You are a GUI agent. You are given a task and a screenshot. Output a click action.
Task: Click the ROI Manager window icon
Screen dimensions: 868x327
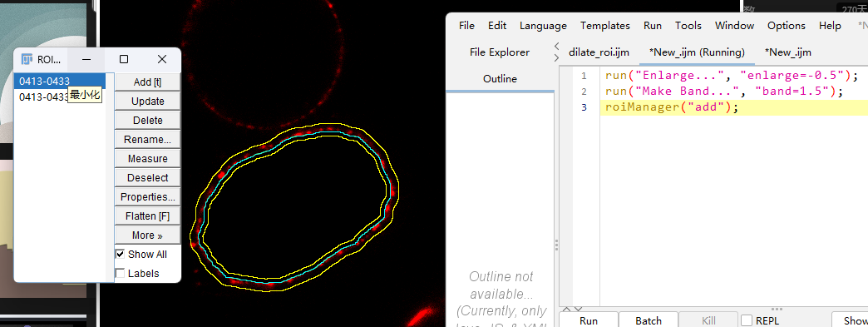pyautogui.click(x=27, y=59)
